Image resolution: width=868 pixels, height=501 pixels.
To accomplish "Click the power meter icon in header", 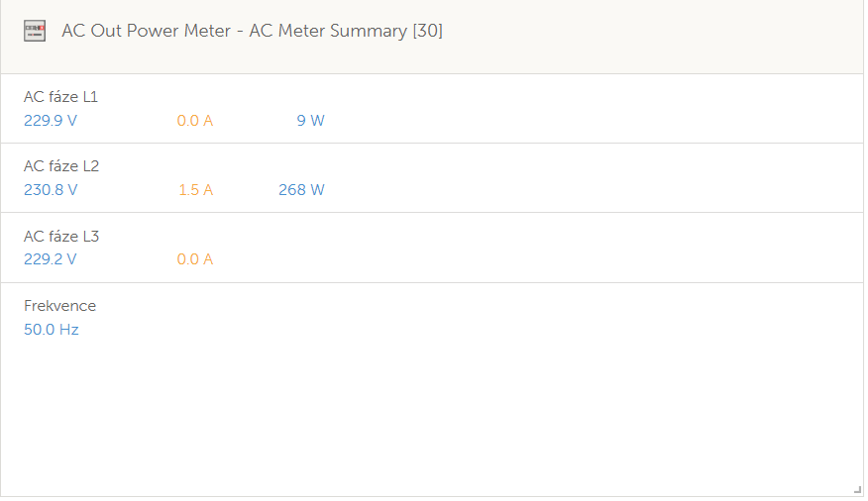I will click(x=35, y=32).
